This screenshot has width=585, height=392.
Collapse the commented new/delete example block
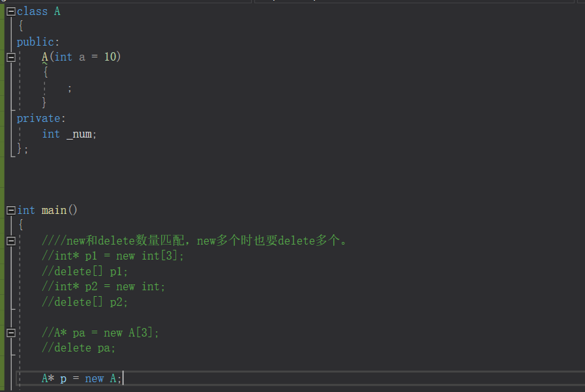coord(10,240)
